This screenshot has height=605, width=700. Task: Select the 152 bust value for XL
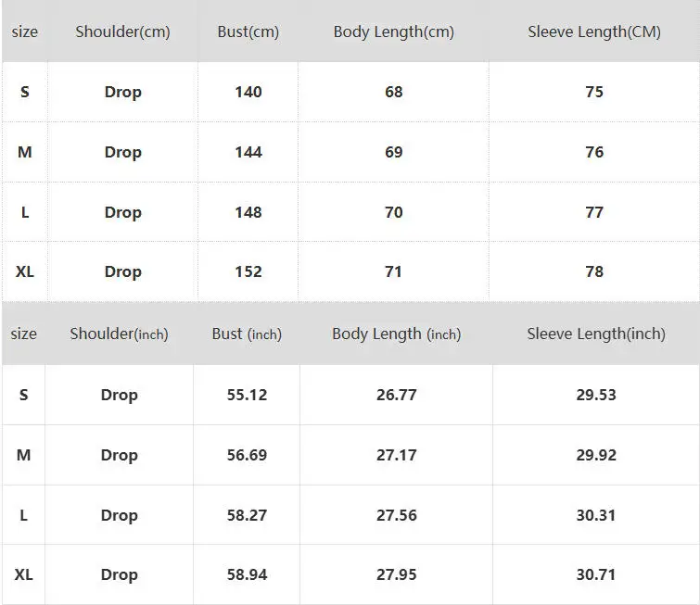pos(248,271)
